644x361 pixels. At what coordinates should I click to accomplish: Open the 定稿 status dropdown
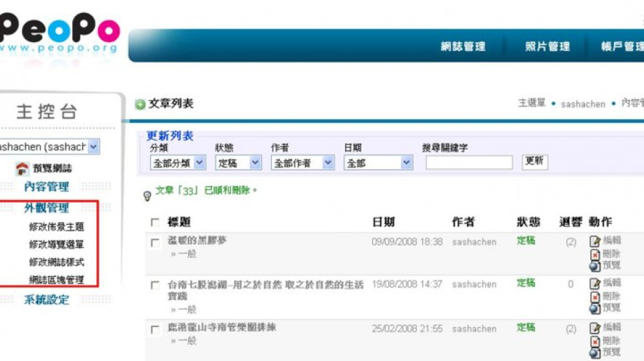pyautogui.click(x=238, y=162)
